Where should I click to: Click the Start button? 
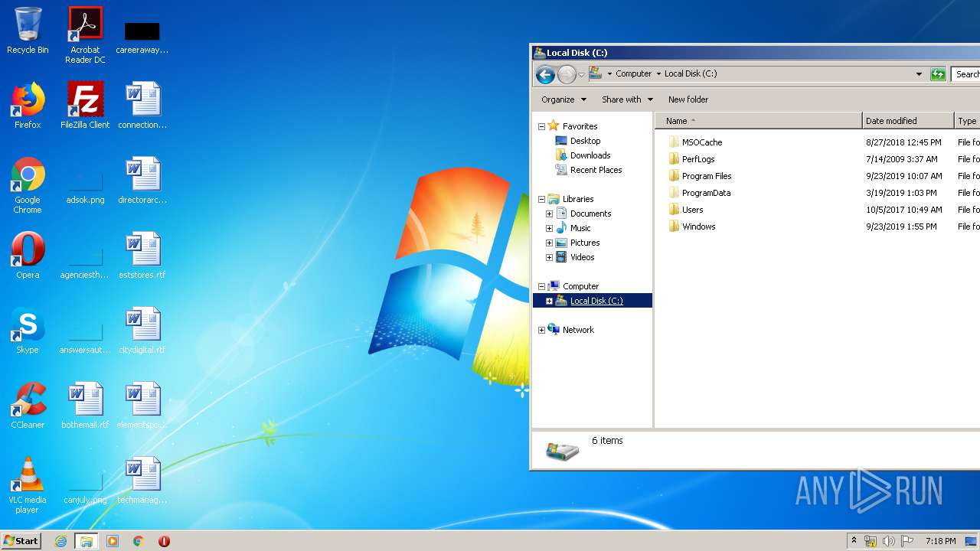(x=21, y=541)
